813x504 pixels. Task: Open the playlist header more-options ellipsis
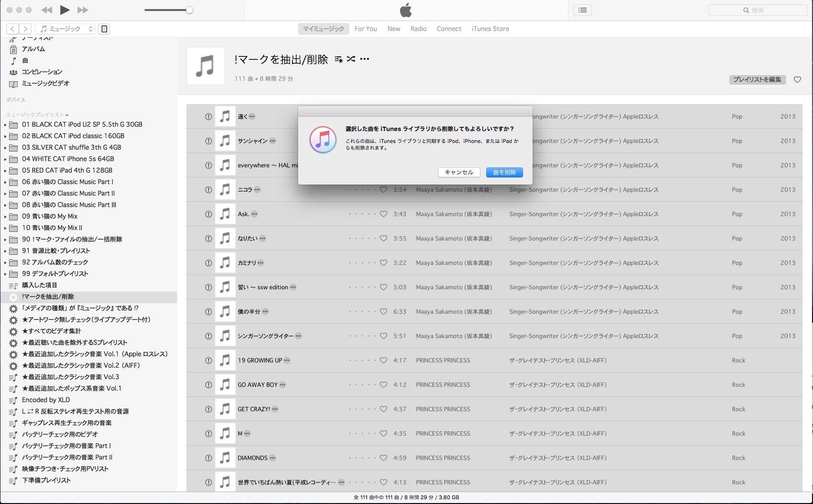pyautogui.click(x=365, y=59)
